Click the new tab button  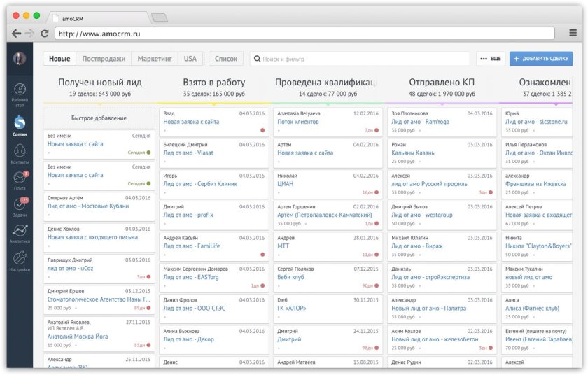160,17
